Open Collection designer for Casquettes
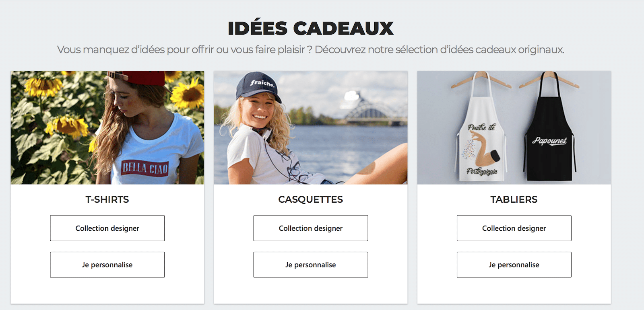The height and width of the screenshot is (310, 644). (310, 228)
